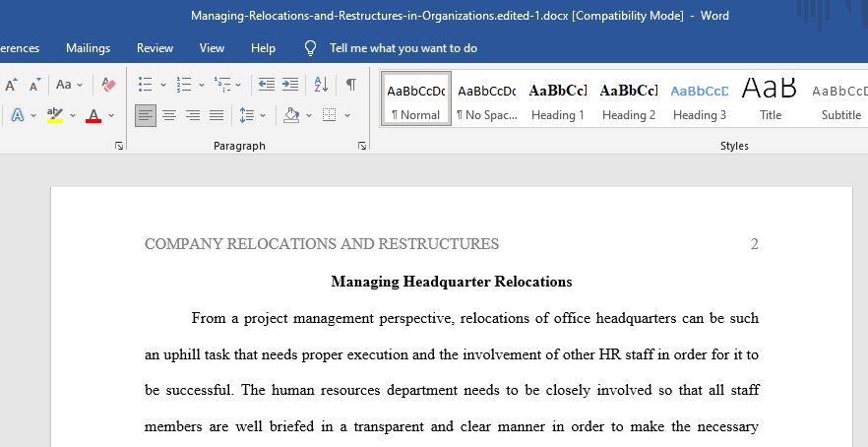Toggle justify alignment

[217, 115]
